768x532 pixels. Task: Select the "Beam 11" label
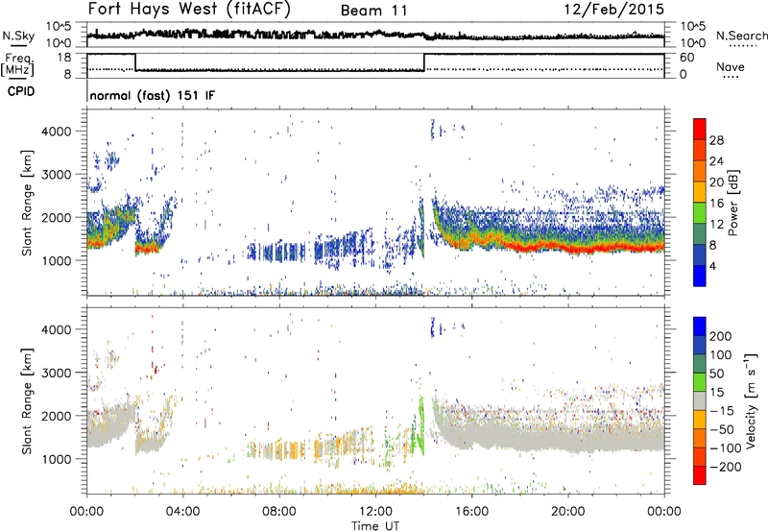[374, 11]
